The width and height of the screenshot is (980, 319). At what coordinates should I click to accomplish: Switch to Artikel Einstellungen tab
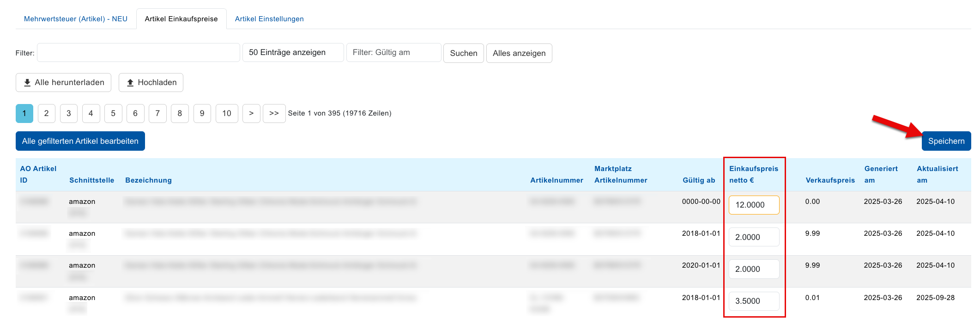(x=269, y=19)
